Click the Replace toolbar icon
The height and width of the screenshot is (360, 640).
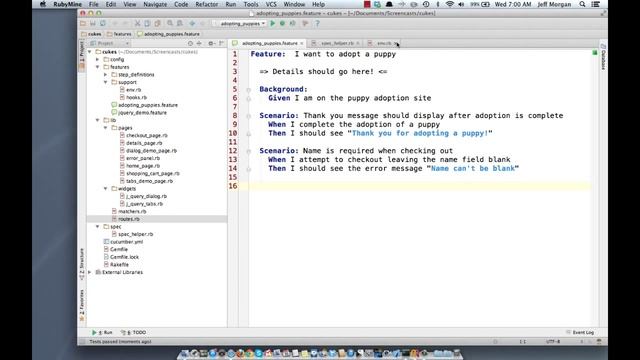coord(180,24)
